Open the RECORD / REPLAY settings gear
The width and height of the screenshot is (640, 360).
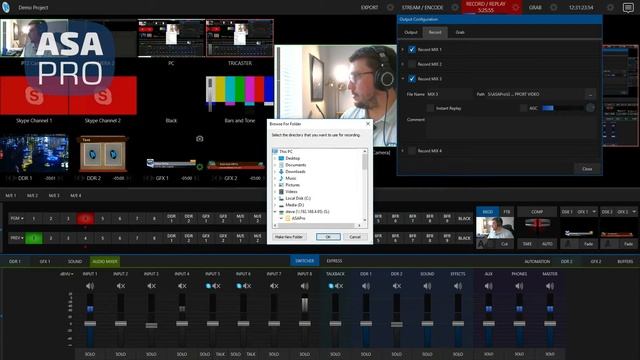click(516, 7)
